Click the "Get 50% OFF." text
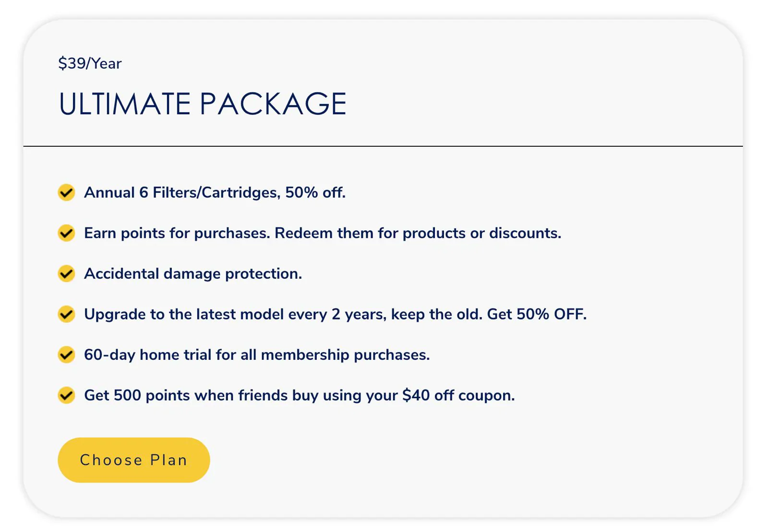 537,314
